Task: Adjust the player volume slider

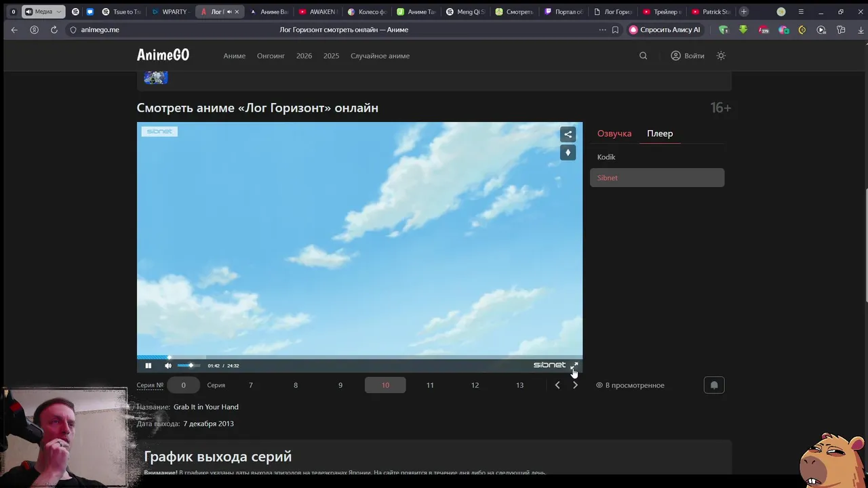Action: (x=189, y=365)
